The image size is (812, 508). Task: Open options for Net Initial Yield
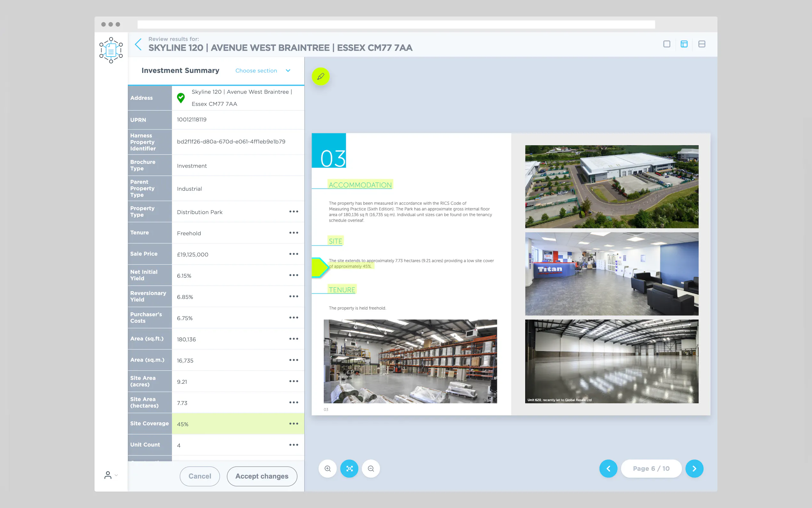coord(293,275)
